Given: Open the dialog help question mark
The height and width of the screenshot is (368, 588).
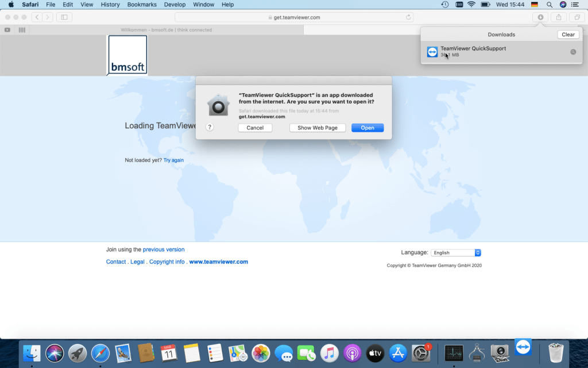Looking at the screenshot, I should 210,127.
